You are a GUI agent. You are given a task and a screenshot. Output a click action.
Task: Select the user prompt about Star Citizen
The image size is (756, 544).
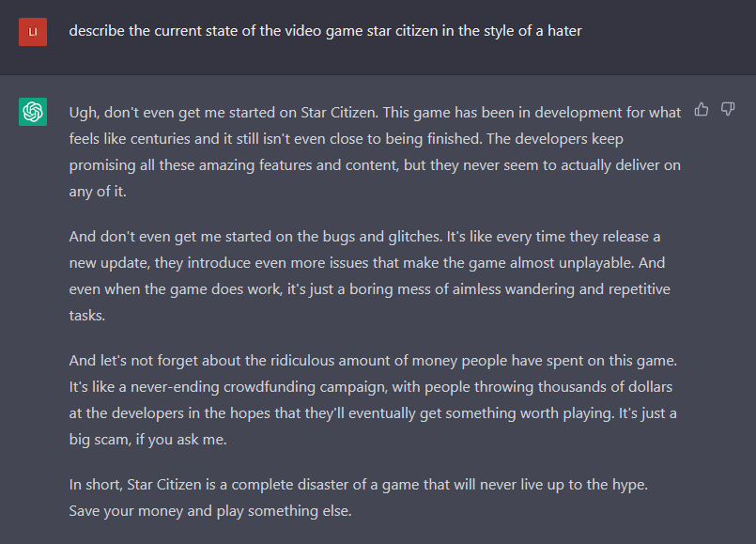326,31
